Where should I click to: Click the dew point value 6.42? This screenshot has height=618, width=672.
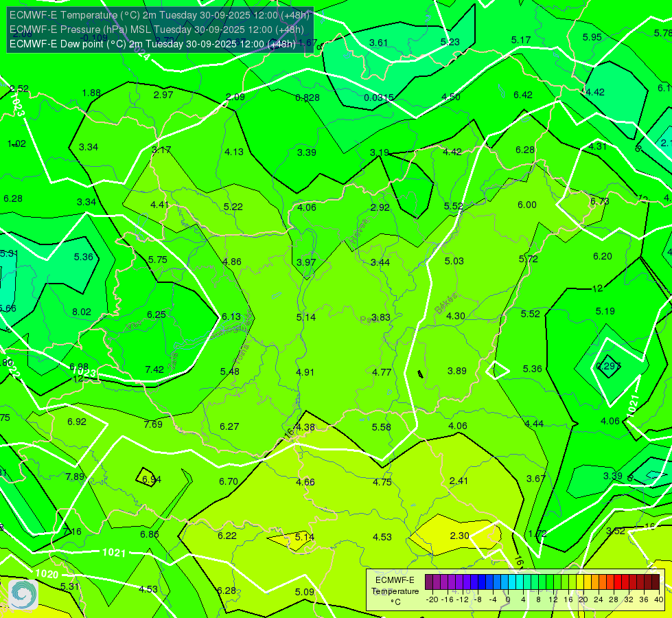coord(523,95)
